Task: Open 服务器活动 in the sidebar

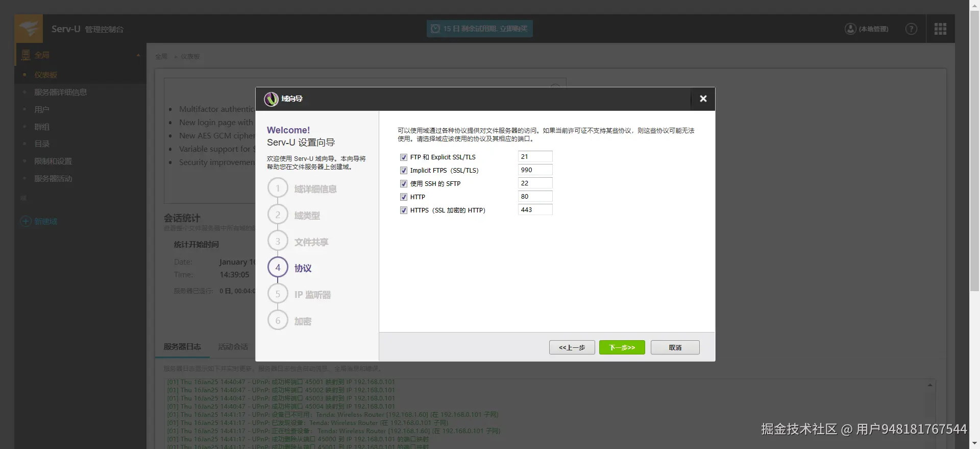Action: [53, 179]
